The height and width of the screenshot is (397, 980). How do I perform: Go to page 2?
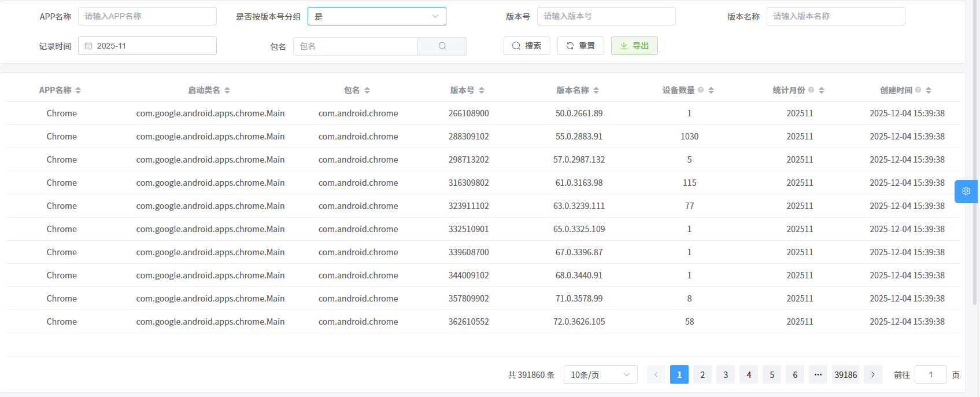point(702,374)
